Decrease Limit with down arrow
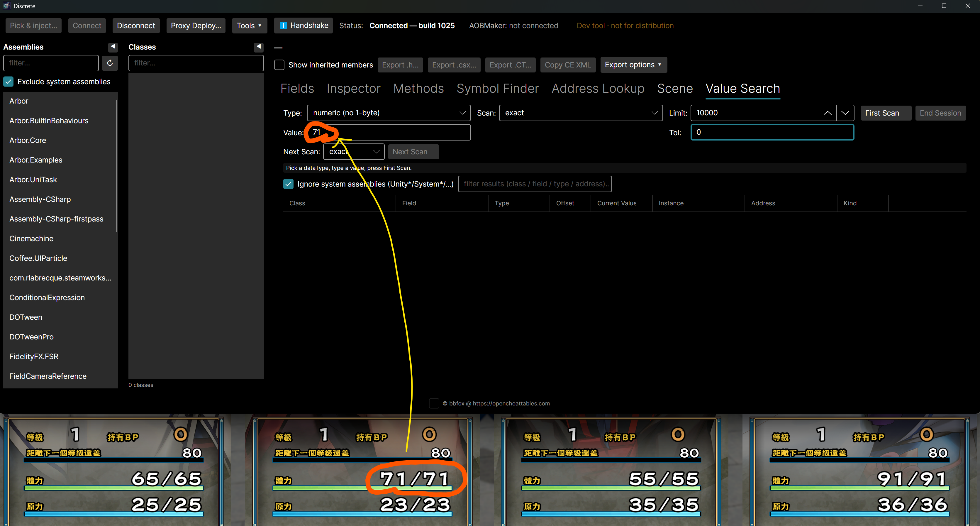Viewport: 980px width, 526px height. [x=845, y=113]
